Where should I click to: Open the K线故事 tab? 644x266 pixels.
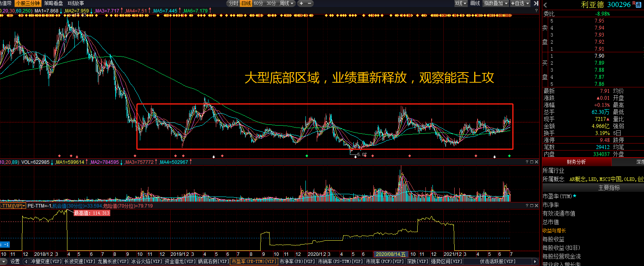pyautogui.click(x=76, y=3)
